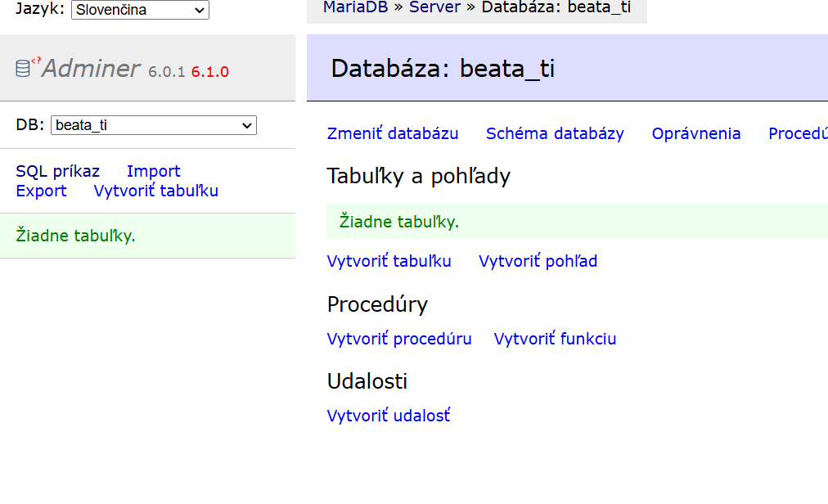
Task: Click the 'Procedúry' section heading
Action: point(377,304)
